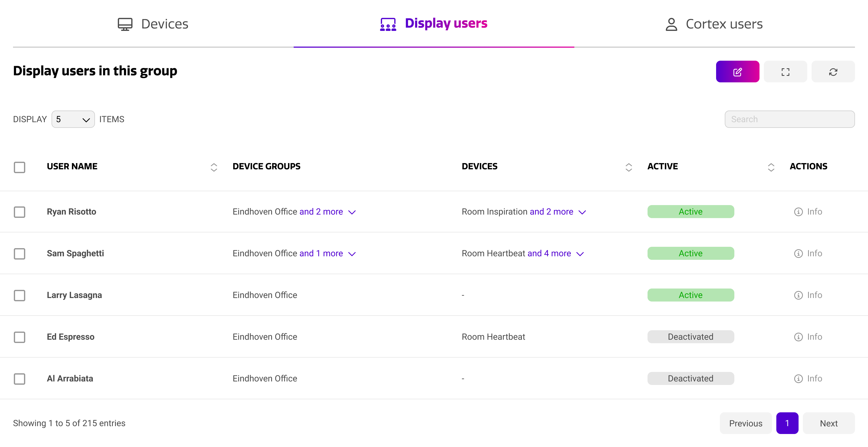Select all rows with header checkbox
Screen dimensions: 868x447
click(20, 167)
